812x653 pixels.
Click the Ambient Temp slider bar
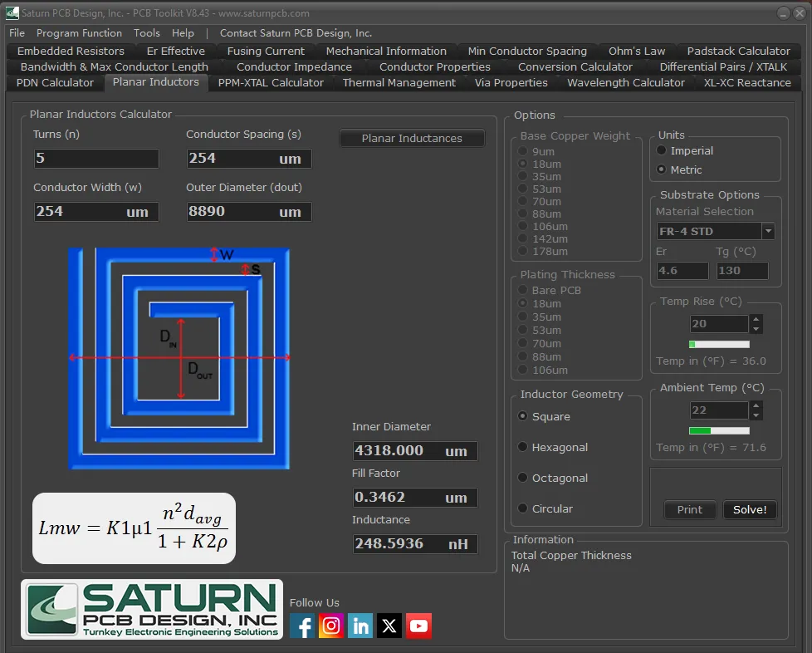point(719,430)
